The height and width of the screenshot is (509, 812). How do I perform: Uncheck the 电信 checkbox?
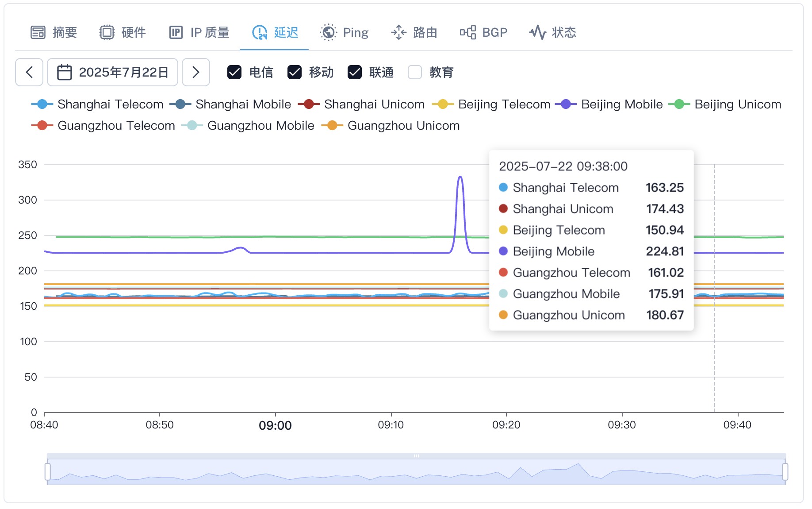[x=235, y=72]
